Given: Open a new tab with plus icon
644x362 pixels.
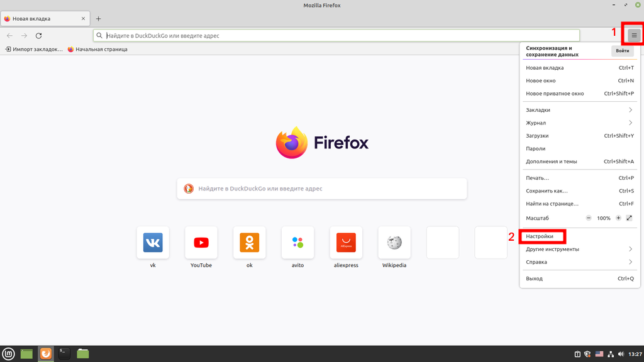Looking at the screenshot, I should coord(98,19).
